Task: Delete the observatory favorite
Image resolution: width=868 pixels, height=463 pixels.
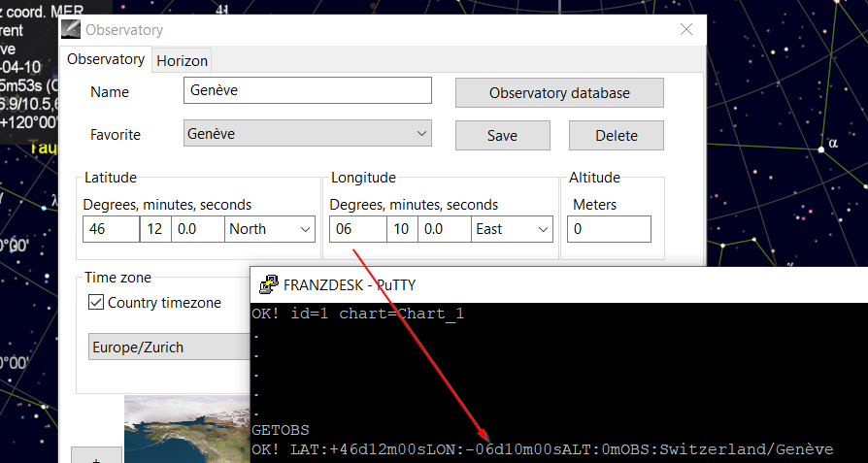Action: pyautogui.click(x=617, y=136)
